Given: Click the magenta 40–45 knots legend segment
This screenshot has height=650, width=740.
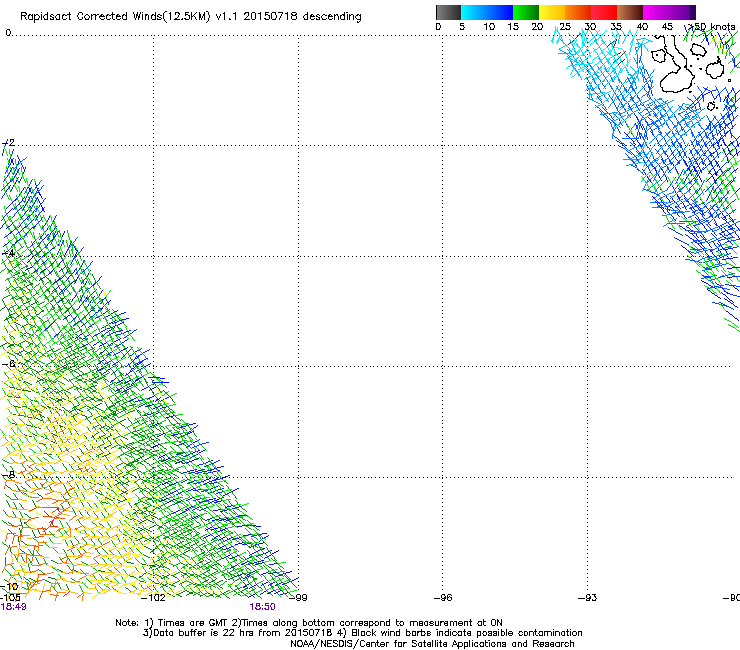Looking at the screenshot, I should coord(656,12).
